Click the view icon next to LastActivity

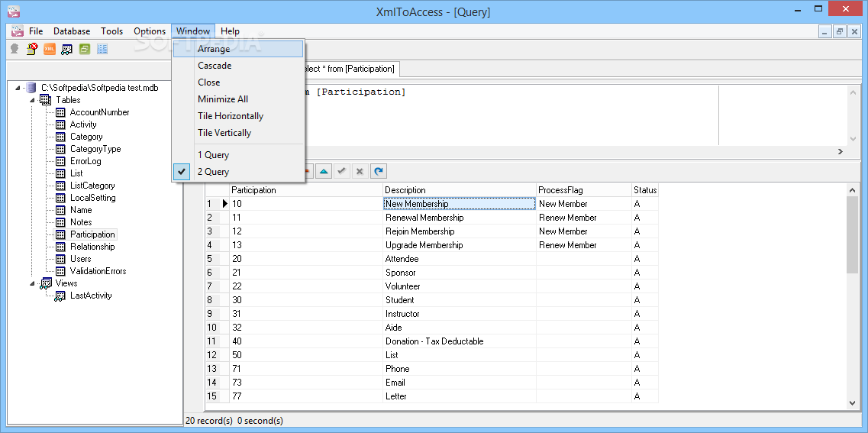[60, 296]
